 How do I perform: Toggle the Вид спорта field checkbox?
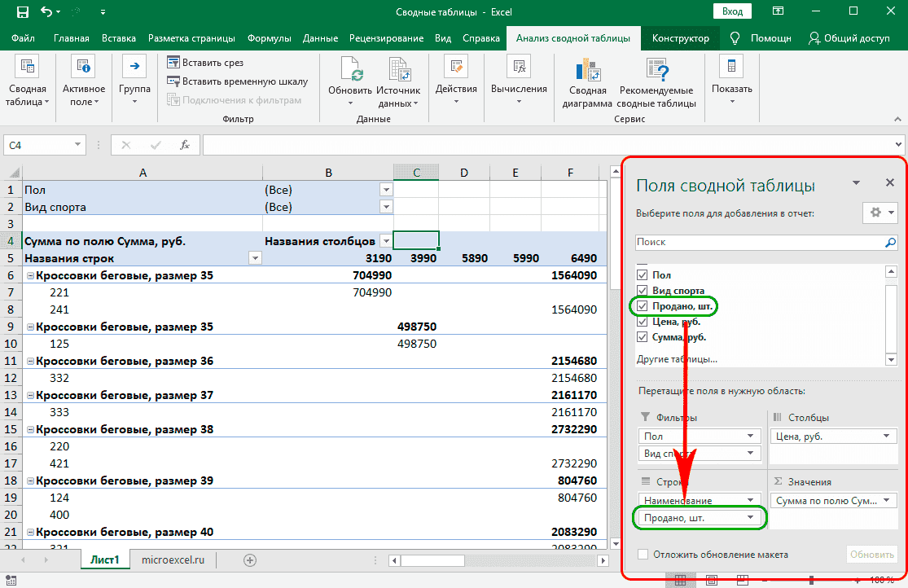[643, 291]
